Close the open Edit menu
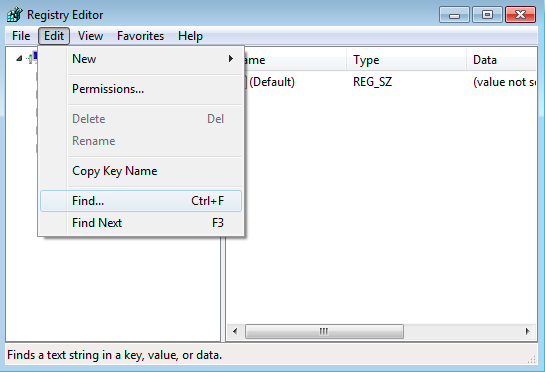Image resolution: width=545 pixels, height=372 pixels. pos(54,36)
